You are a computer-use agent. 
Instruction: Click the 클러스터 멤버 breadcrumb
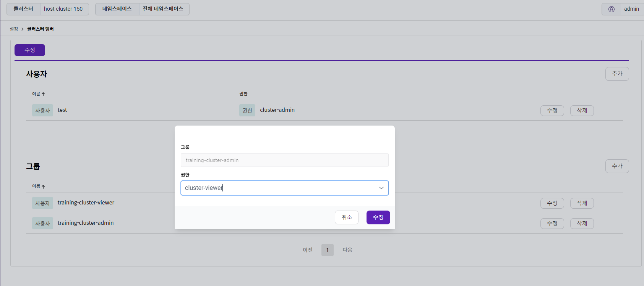point(40,29)
